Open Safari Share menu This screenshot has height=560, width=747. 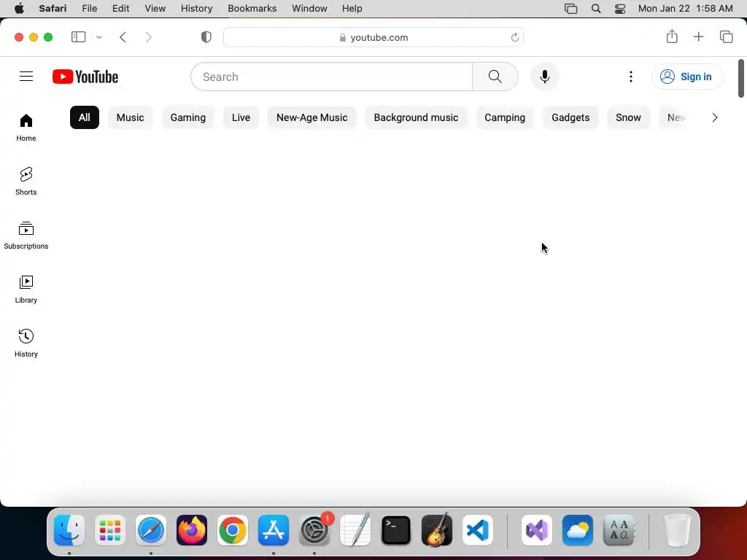672,36
